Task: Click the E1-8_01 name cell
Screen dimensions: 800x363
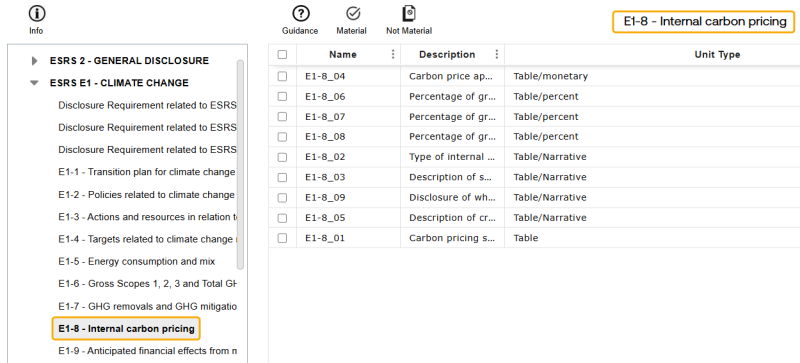Action: click(348, 238)
